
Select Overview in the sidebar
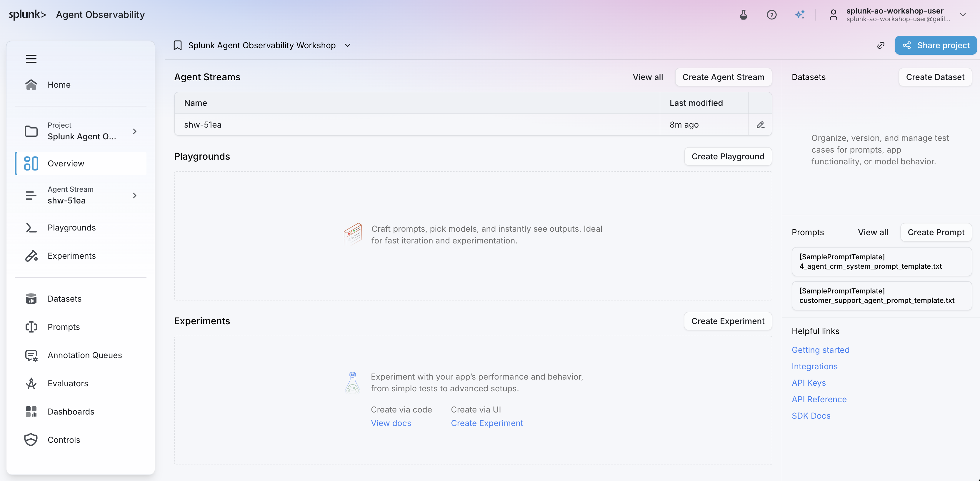click(81, 163)
